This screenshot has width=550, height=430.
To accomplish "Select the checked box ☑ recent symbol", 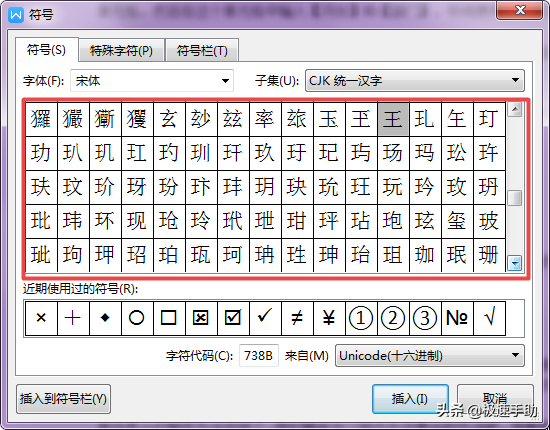I will click(x=233, y=318).
